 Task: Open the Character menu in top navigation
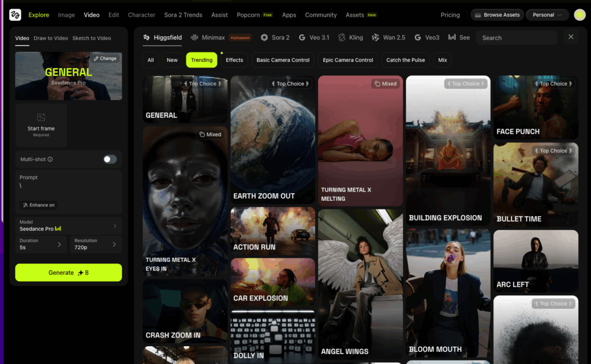click(x=141, y=15)
